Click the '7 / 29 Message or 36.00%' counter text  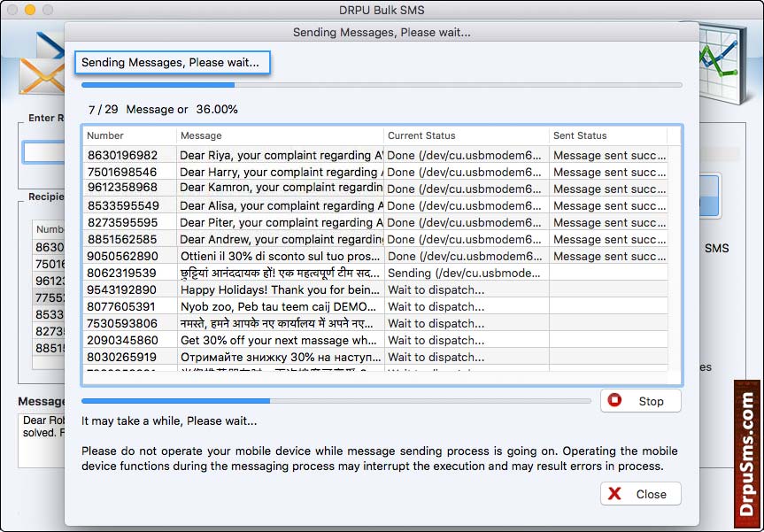(x=163, y=109)
